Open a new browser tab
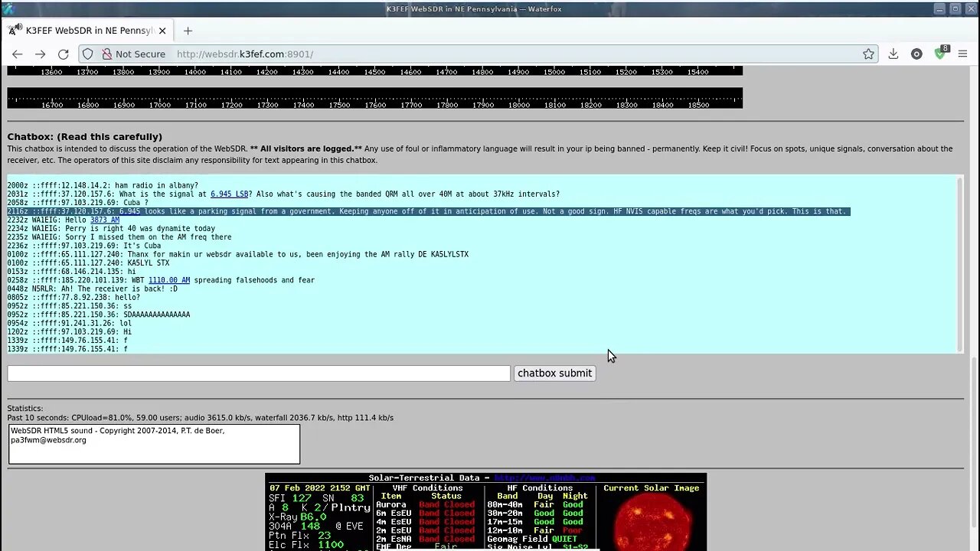This screenshot has width=980, height=551. (188, 31)
